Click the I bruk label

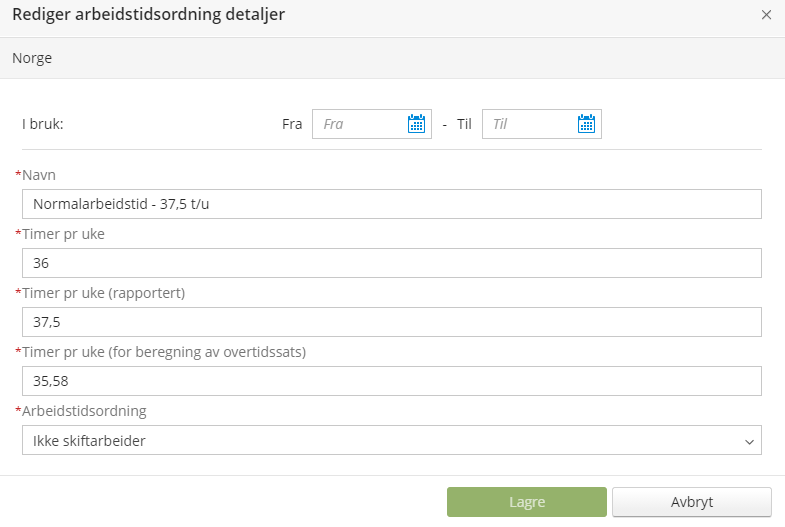43,124
